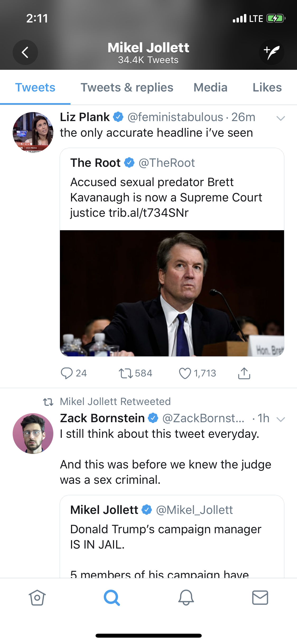
Task: Switch to Tweets & replies tab
Action: [x=127, y=88]
